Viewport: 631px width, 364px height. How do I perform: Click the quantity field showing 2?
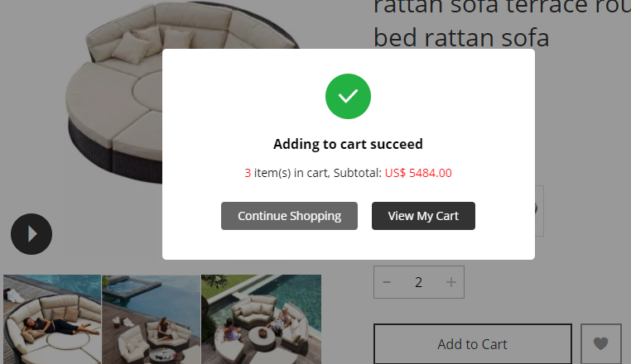click(x=418, y=282)
